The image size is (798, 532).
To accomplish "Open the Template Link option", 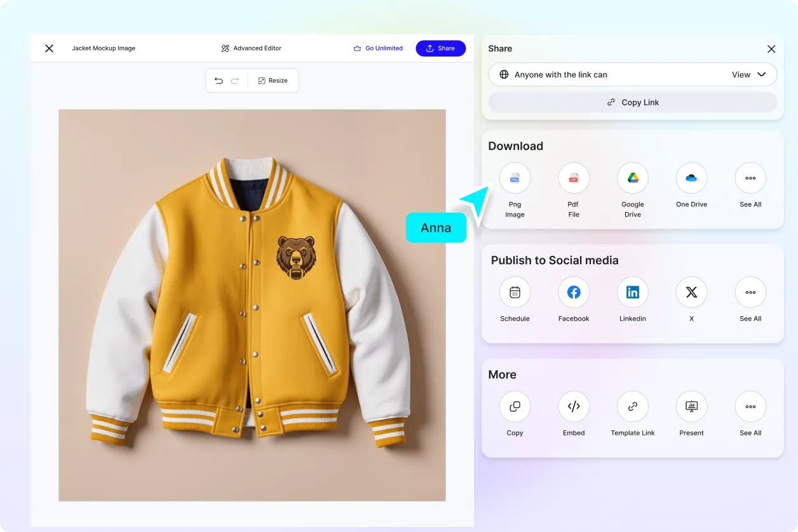I will click(x=632, y=406).
